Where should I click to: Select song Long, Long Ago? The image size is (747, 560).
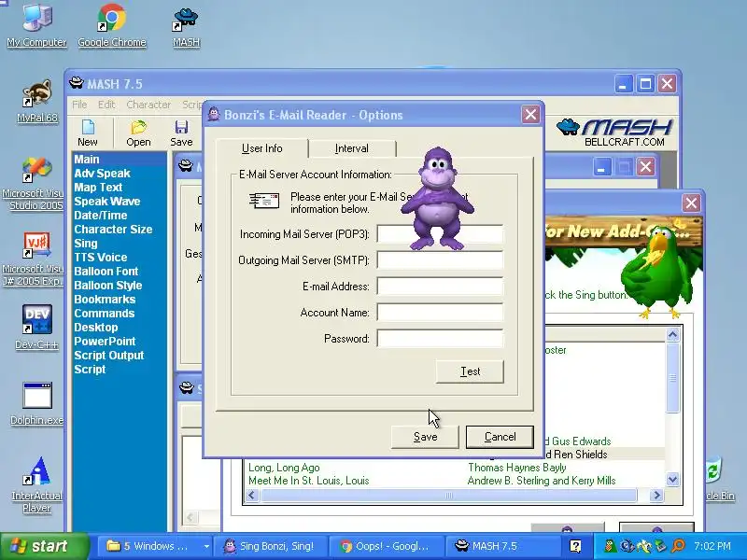284,468
